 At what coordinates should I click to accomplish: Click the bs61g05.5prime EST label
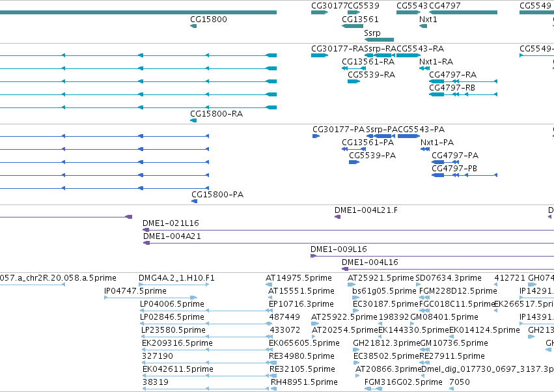(384, 292)
